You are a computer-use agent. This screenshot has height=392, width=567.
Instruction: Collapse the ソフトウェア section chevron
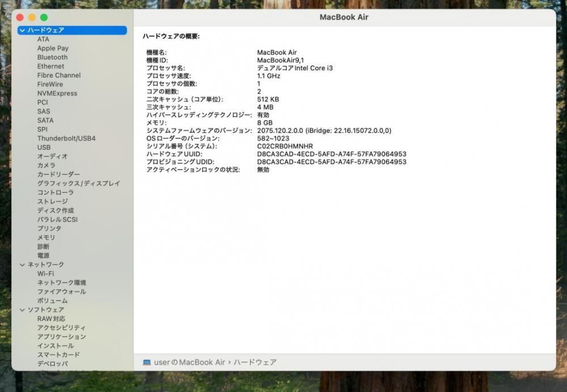point(22,310)
